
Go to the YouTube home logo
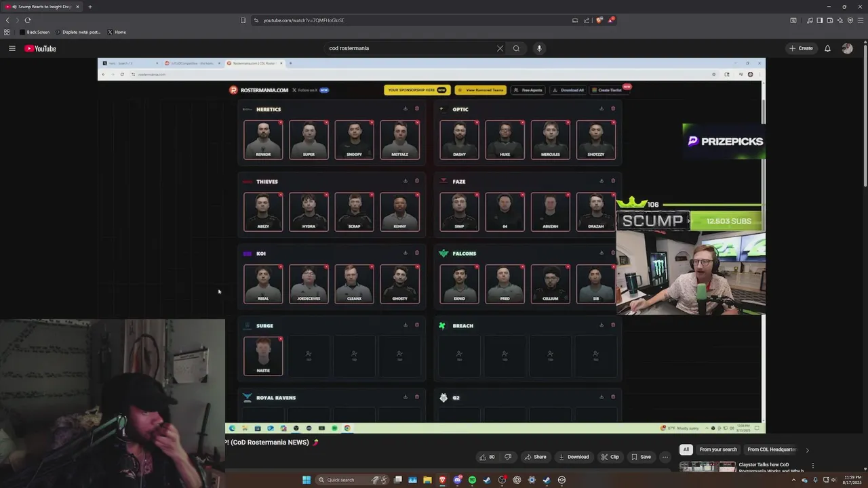pyautogui.click(x=40, y=48)
